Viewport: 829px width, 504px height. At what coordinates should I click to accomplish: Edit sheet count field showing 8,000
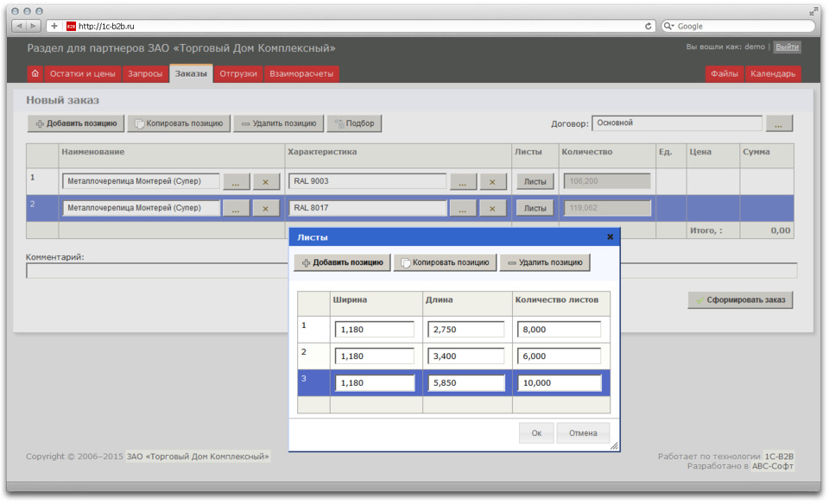[x=559, y=330]
